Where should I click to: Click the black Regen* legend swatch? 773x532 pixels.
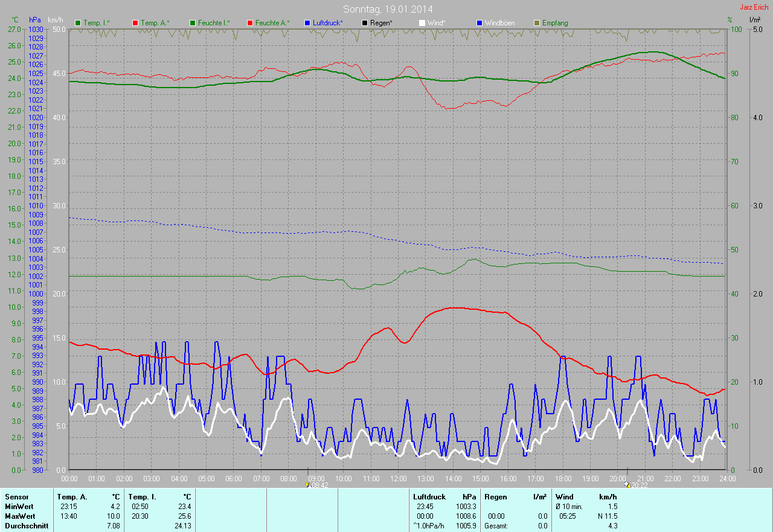365,23
